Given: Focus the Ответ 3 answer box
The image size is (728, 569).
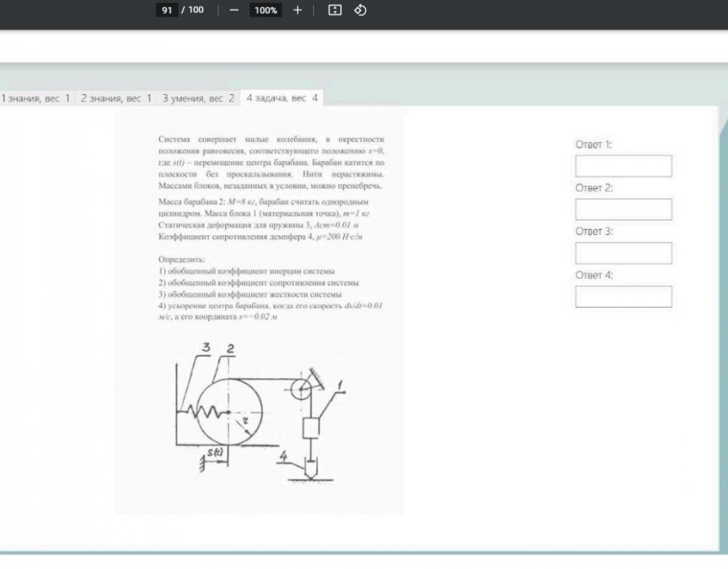Looking at the screenshot, I should click(x=623, y=253).
